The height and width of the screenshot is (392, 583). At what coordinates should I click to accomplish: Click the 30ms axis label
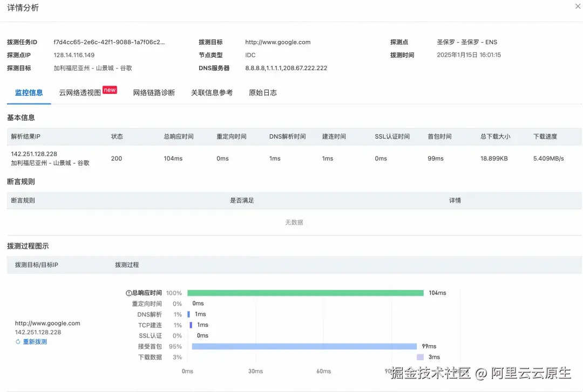(x=255, y=371)
